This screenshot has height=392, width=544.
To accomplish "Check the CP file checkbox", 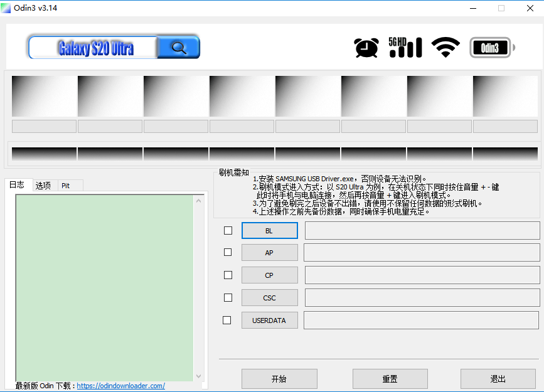I will tap(227, 275).
